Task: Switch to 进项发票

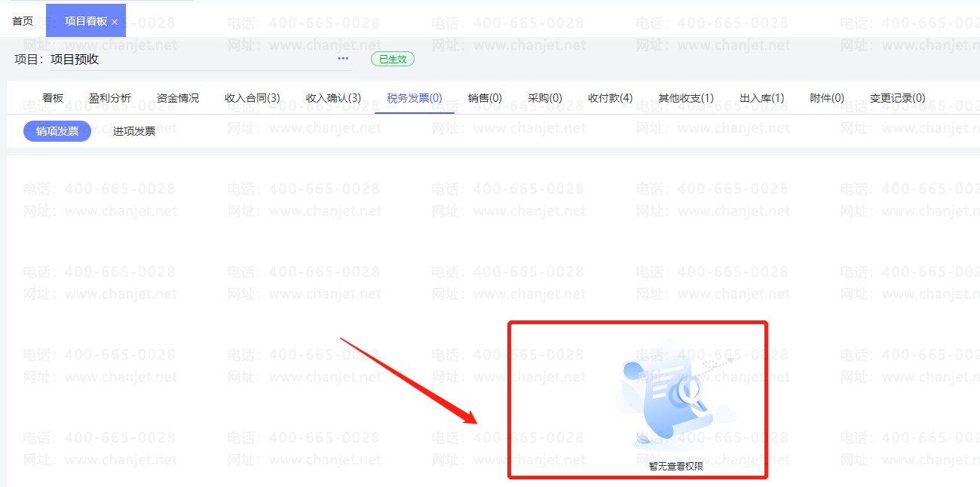Action: click(x=134, y=131)
